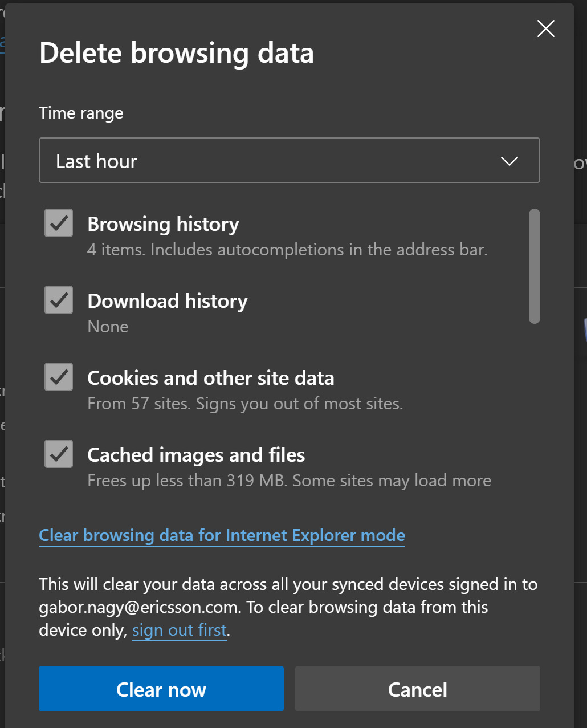Uncheck Cookies and other site data

(x=59, y=377)
